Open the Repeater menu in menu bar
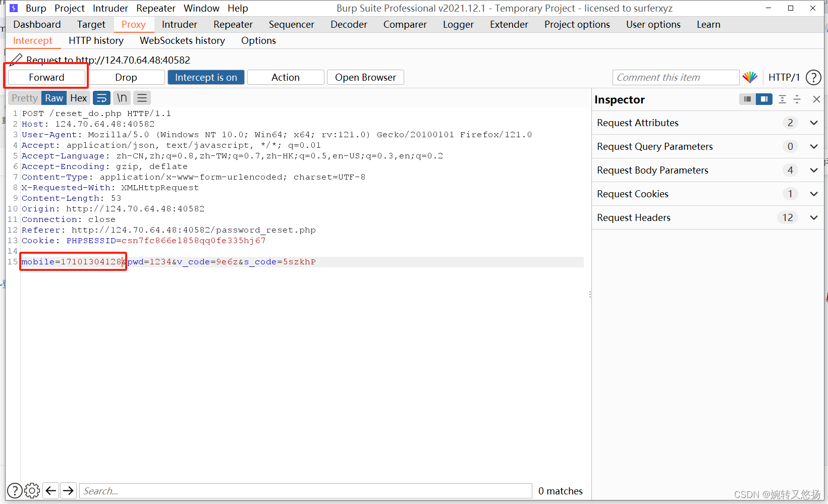The height and width of the screenshot is (504, 828). [156, 8]
